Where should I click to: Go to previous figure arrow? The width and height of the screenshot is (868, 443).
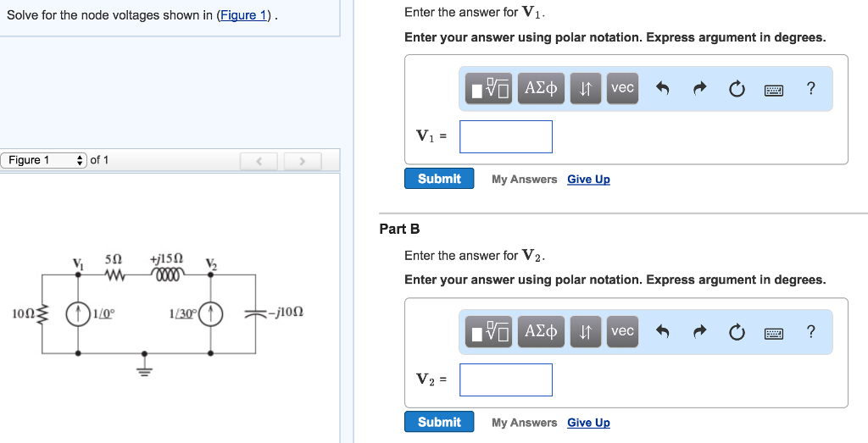[259, 161]
